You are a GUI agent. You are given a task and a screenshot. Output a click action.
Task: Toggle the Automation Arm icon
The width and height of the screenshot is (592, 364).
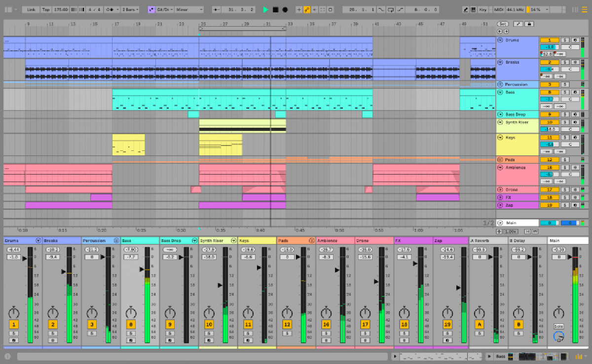click(x=306, y=9)
